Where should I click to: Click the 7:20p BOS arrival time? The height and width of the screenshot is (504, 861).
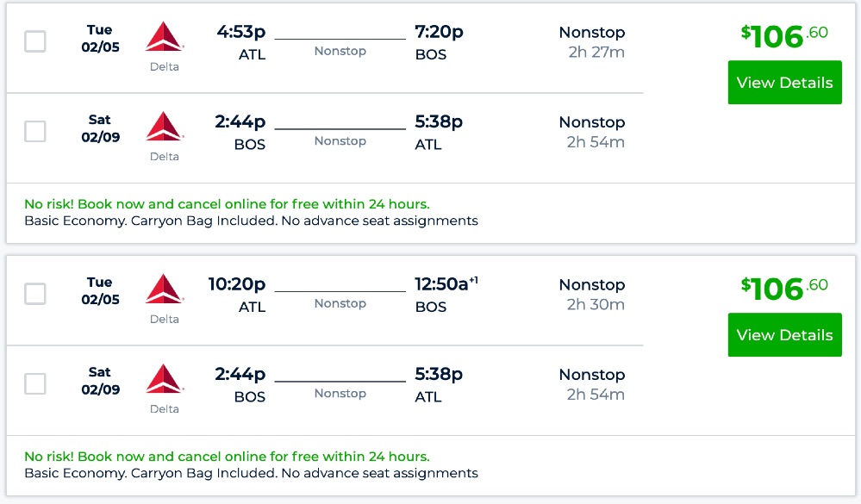(x=438, y=32)
